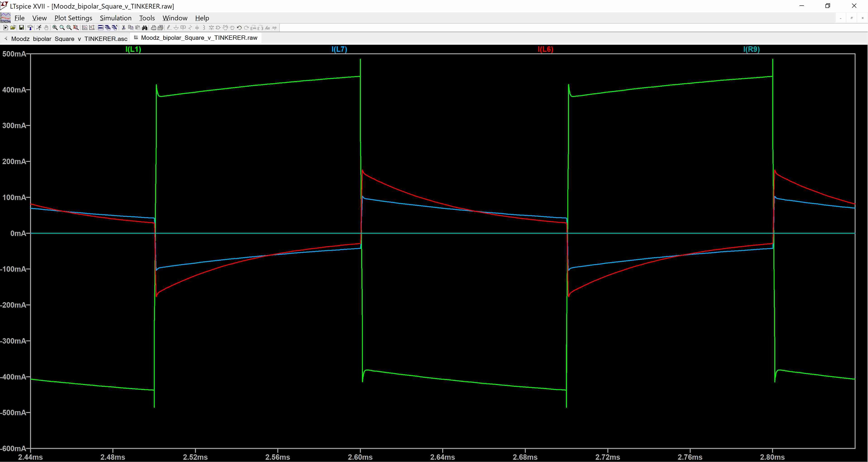868x462 pixels.
Task: Click the printer icon
Action: pos(153,28)
